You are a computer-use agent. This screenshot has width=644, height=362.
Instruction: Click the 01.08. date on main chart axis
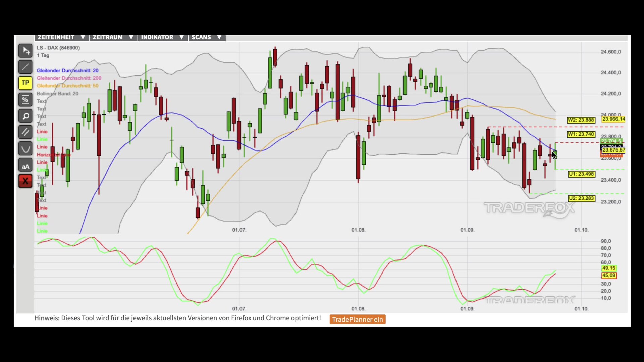click(x=358, y=230)
